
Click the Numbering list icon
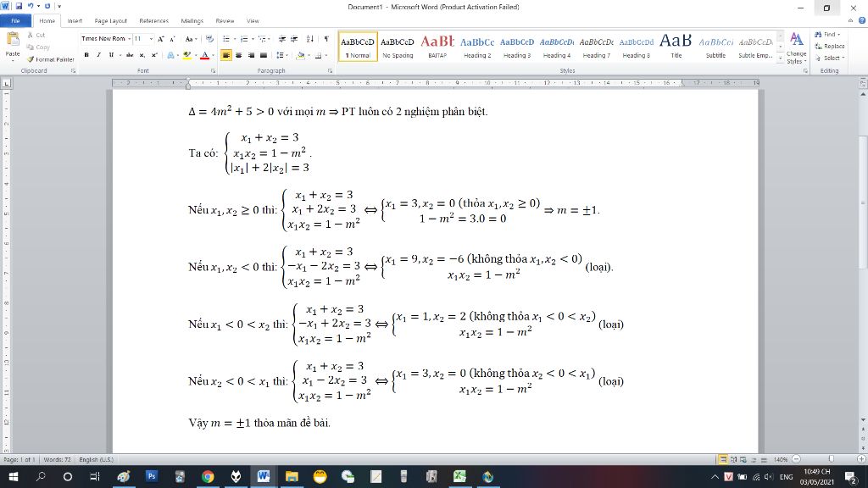pyautogui.click(x=244, y=39)
